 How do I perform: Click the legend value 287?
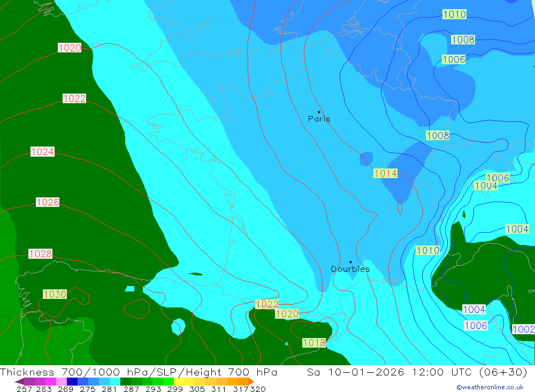click(131, 389)
